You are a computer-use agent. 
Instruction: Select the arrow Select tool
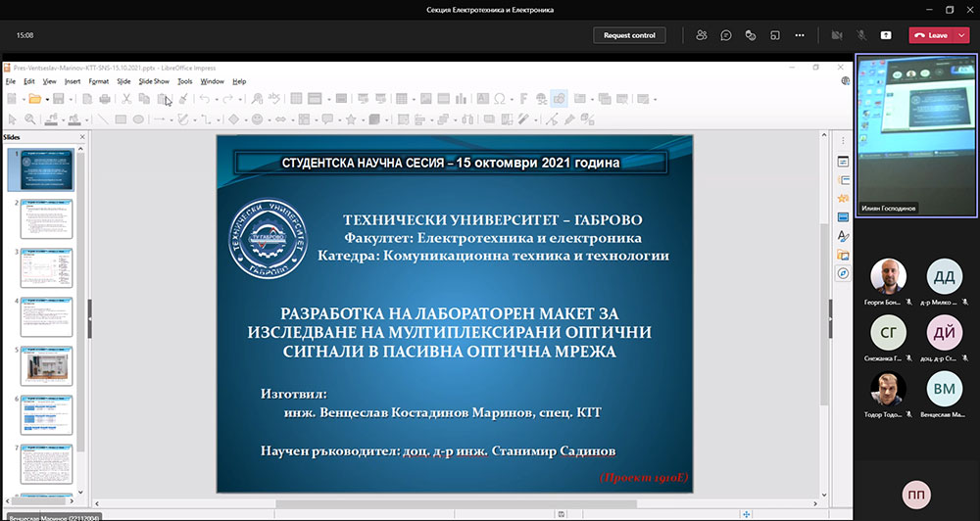click(12, 118)
